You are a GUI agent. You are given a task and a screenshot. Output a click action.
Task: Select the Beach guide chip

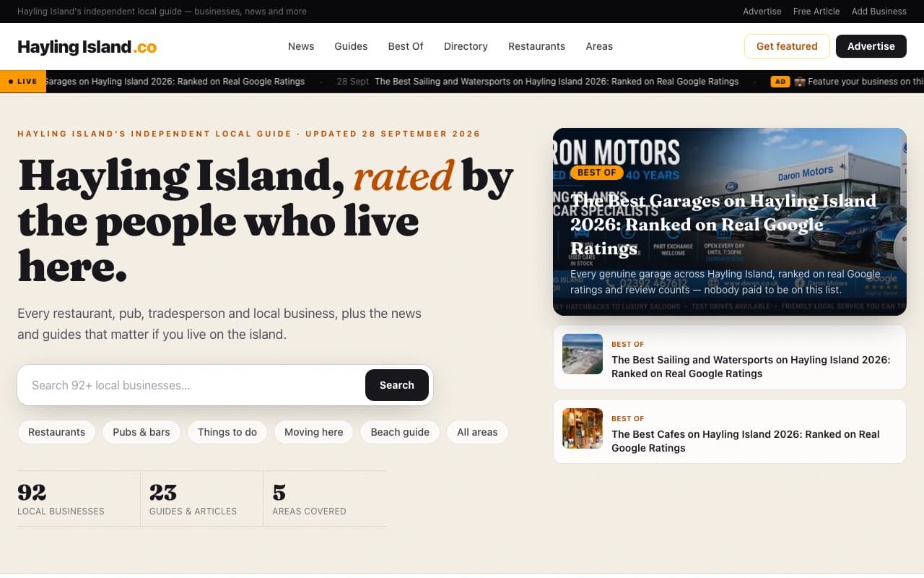(x=400, y=432)
